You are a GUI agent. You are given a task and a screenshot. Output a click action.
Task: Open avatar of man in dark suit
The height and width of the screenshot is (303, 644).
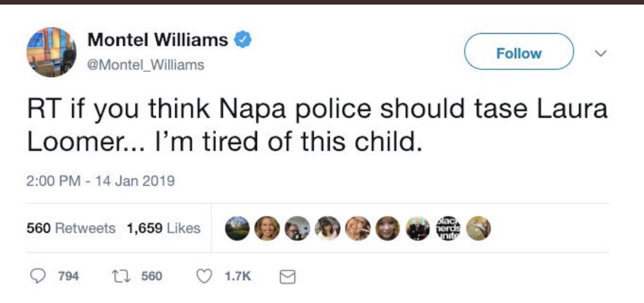417,229
